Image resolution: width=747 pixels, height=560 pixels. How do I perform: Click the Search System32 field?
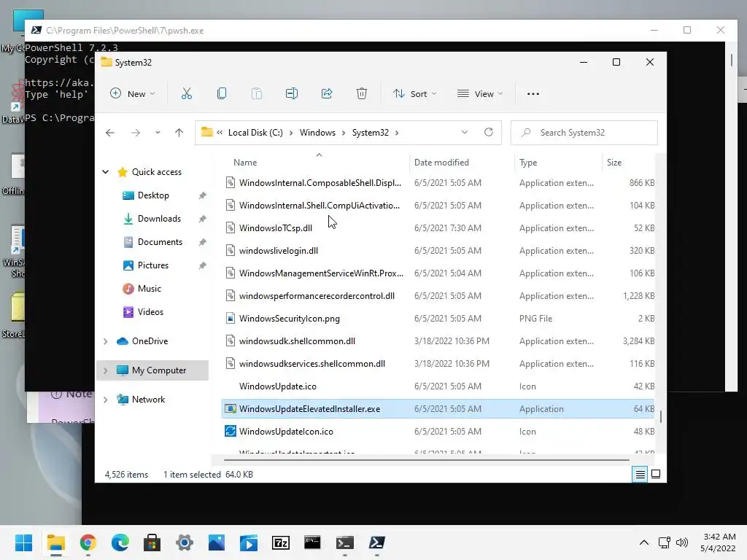pos(584,133)
